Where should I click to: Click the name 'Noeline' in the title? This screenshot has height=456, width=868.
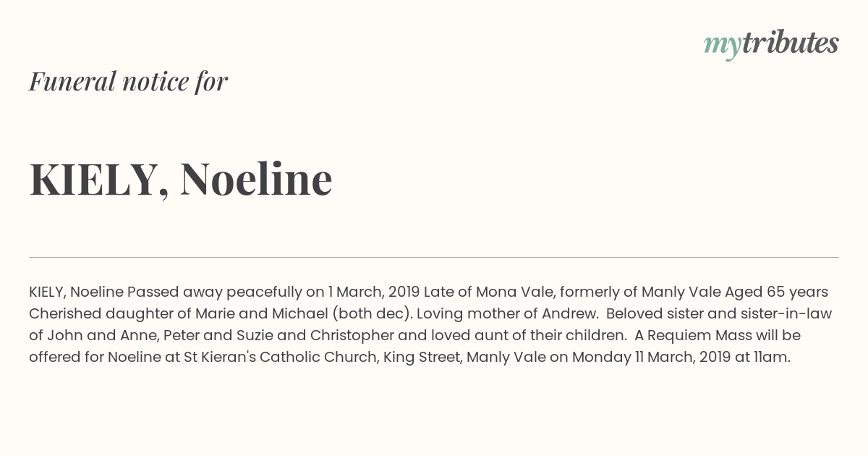point(256,178)
